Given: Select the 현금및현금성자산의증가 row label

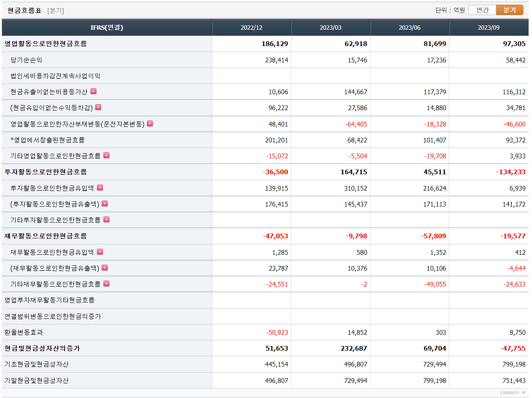Looking at the screenshot, I should (x=42, y=348).
